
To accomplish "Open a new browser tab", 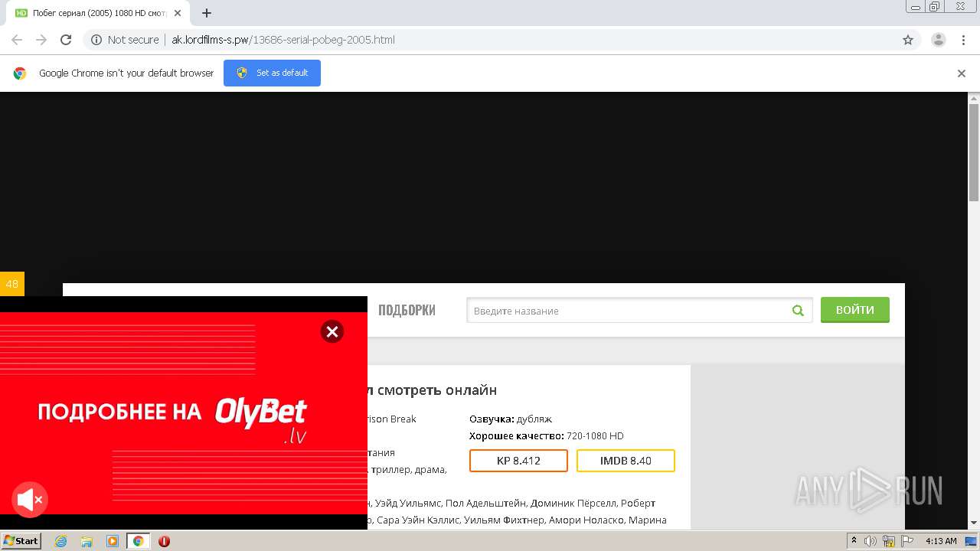I will click(206, 13).
